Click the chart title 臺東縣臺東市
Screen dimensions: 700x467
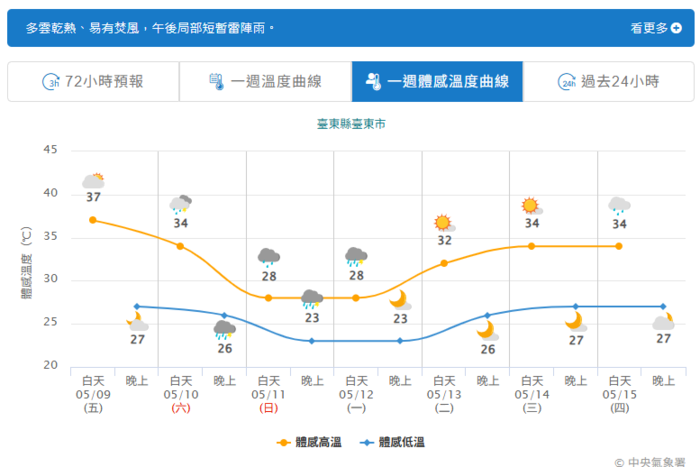[x=350, y=125]
